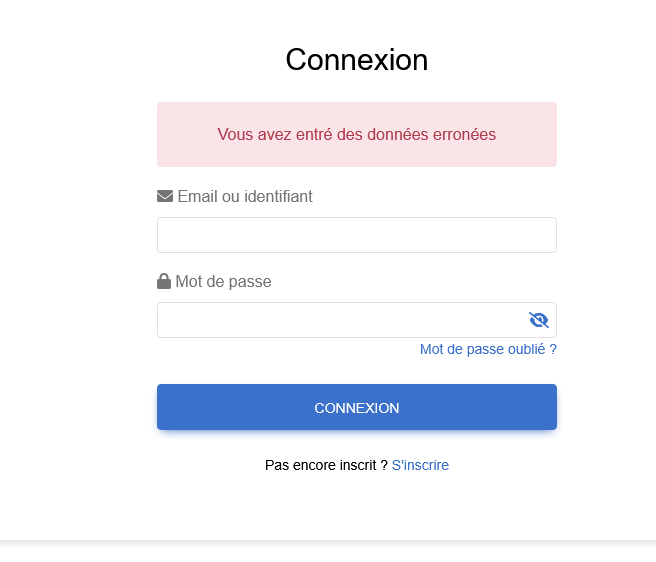This screenshot has height=562, width=656.
Task: Click the Mot de passe label text
Action: (x=223, y=282)
